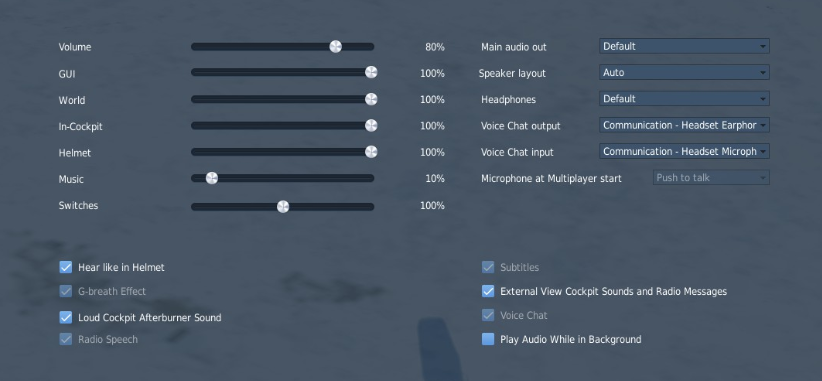Click the GUI slider knob
Image resolution: width=822 pixels, height=381 pixels.
[x=371, y=72]
